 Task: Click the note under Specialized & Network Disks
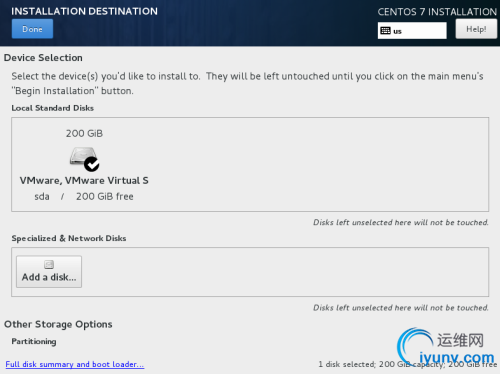pyautogui.click(x=401, y=308)
